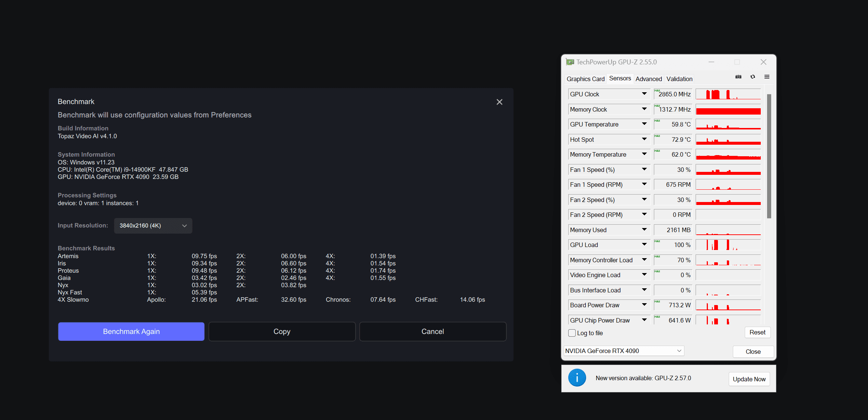Screen dimensions: 868x420
Task: Click the APFast 32.60 fps result
Action: [293, 299]
